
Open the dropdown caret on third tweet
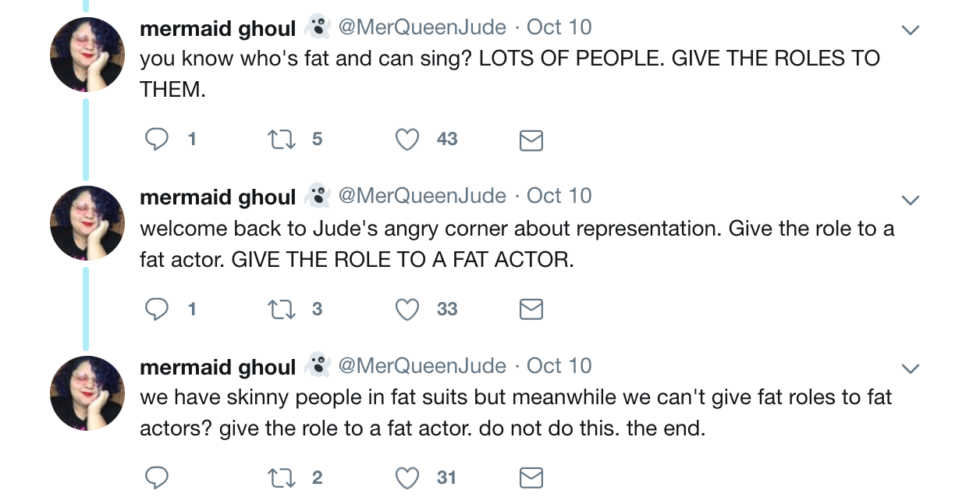pyautogui.click(x=910, y=368)
